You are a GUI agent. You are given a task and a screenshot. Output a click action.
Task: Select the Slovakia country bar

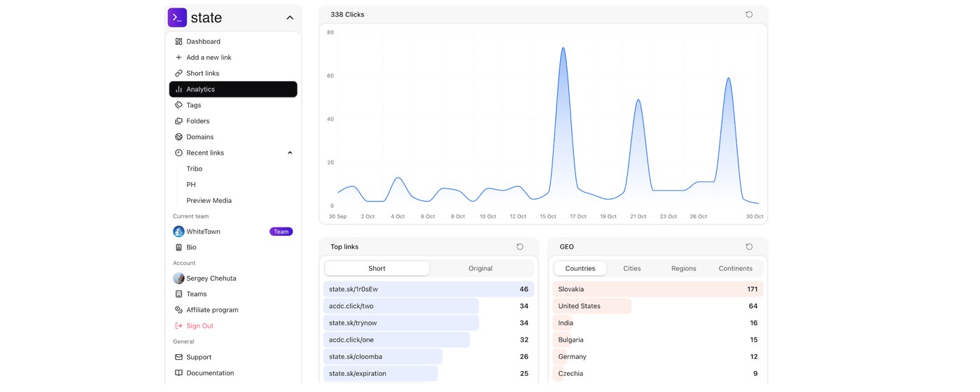pyautogui.click(x=658, y=289)
